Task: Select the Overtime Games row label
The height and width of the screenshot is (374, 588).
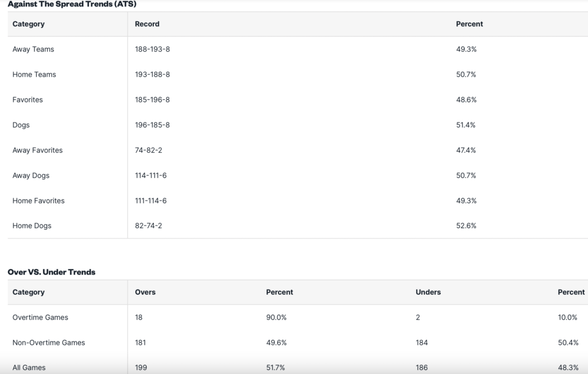Action: tap(40, 317)
